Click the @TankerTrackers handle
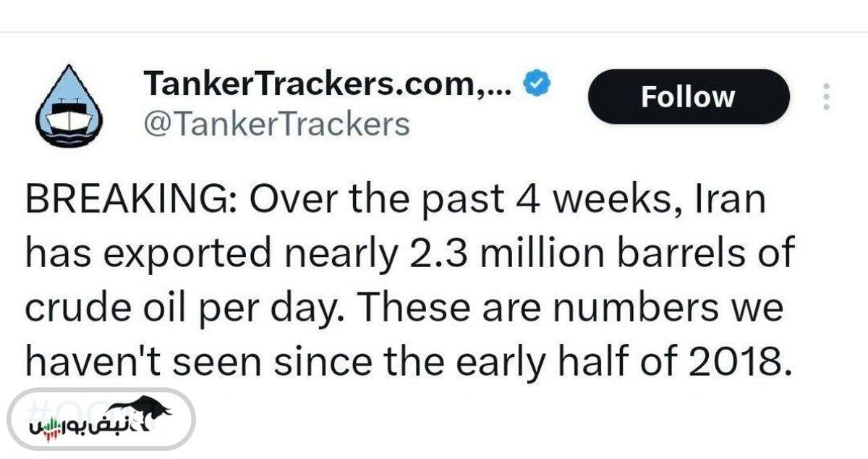The width and height of the screenshot is (868, 459). (x=276, y=125)
